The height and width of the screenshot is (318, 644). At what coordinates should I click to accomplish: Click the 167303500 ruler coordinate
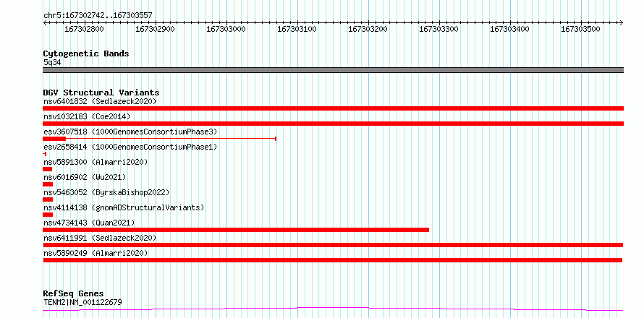click(x=580, y=30)
